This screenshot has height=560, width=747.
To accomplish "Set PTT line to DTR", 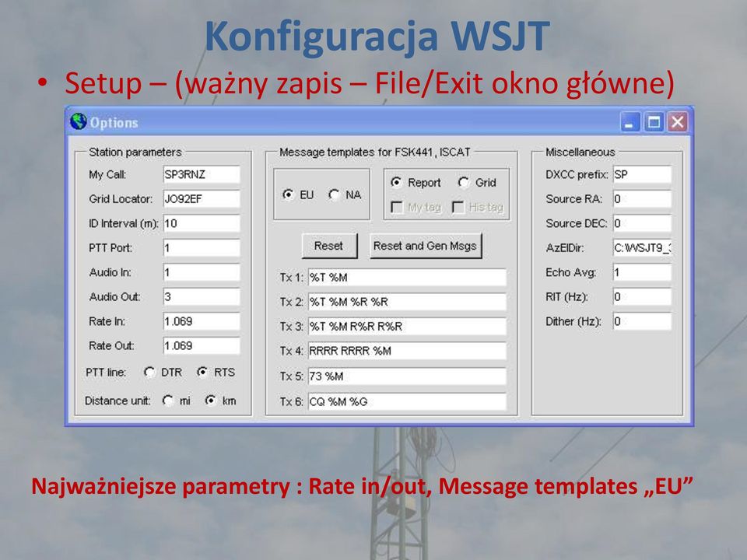I will (x=149, y=372).
